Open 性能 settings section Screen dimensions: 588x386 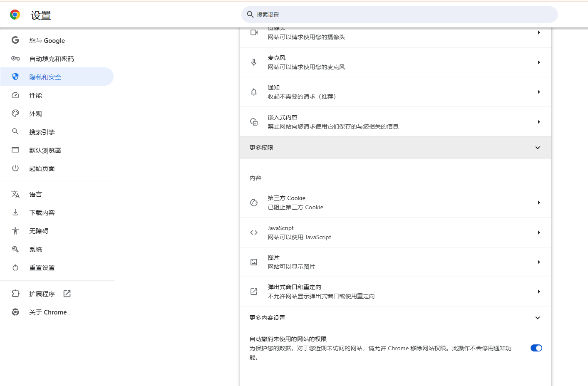point(57,95)
